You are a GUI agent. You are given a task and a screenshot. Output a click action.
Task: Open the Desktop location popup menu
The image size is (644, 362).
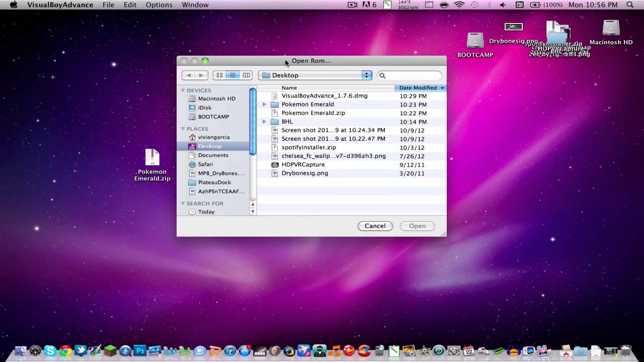click(x=315, y=75)
